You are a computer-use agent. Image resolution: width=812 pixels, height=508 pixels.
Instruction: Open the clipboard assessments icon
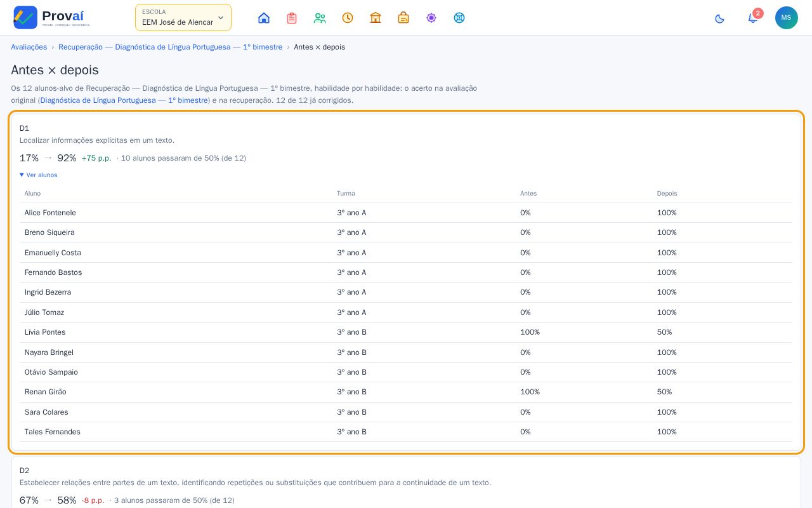(292, 18)
